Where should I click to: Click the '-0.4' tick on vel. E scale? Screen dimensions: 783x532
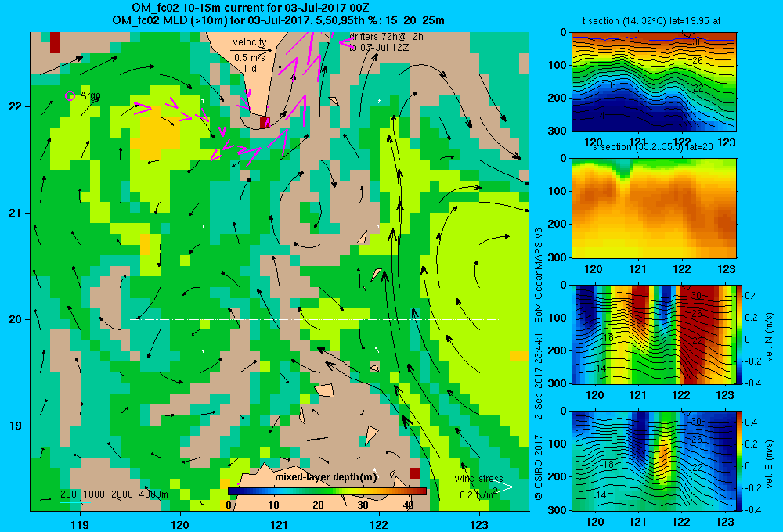click(x=752, y=509)
